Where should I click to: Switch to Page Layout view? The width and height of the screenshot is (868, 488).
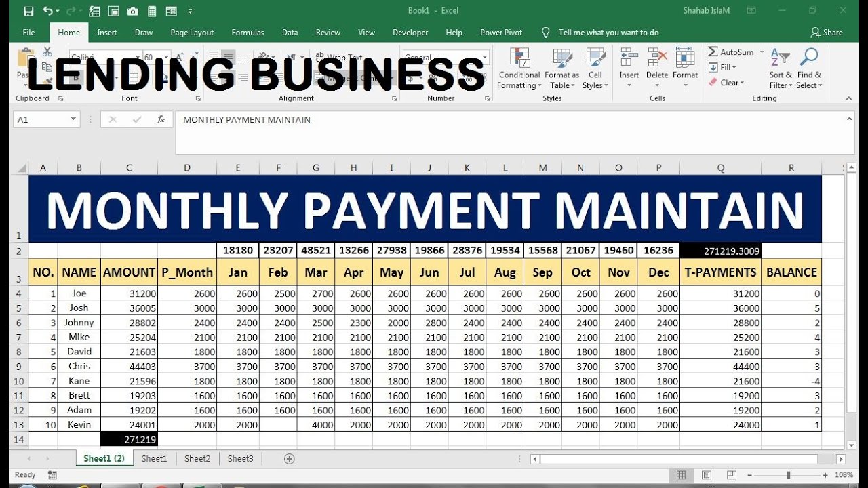point(706,475)
